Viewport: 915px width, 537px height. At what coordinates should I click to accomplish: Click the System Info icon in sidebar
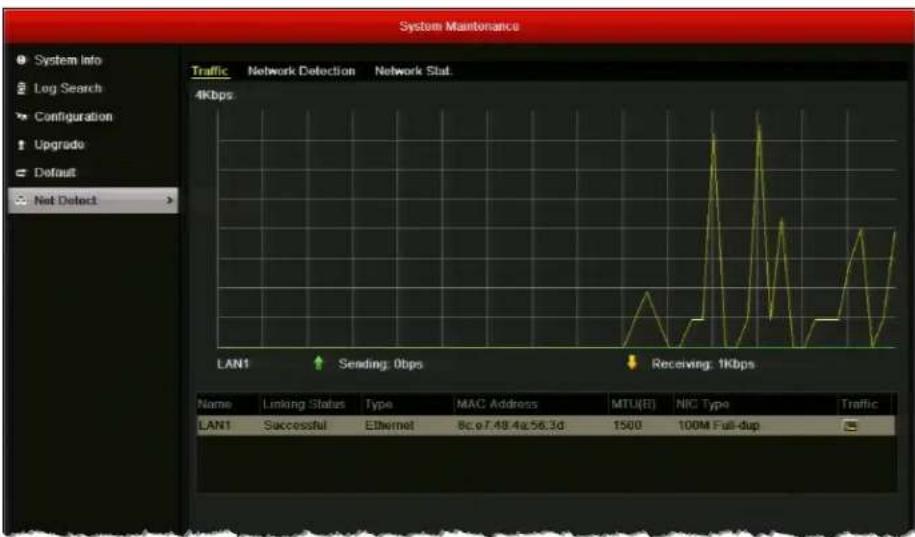coord(22,60)
